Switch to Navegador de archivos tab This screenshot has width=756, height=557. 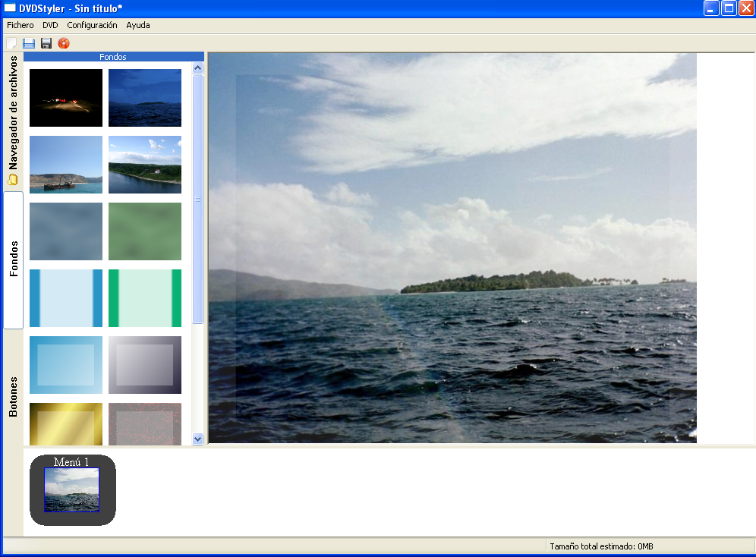click(x=13, y=121)
